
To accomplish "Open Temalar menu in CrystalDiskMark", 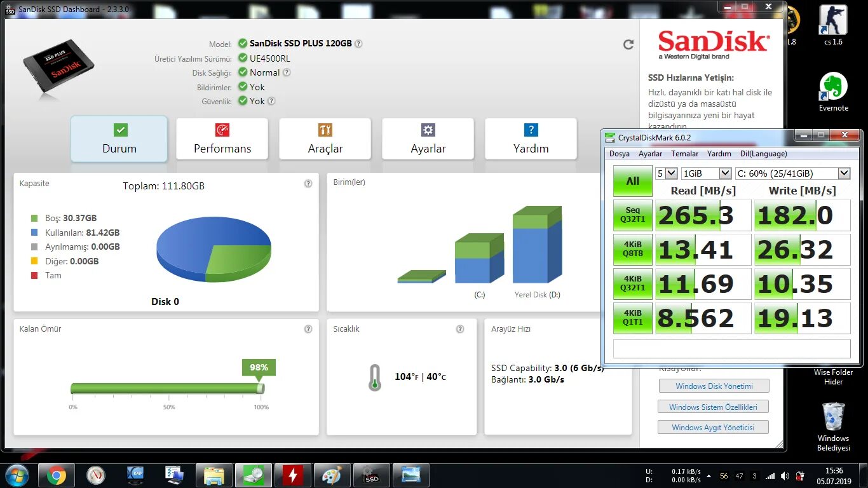I will tap(685, 154).
